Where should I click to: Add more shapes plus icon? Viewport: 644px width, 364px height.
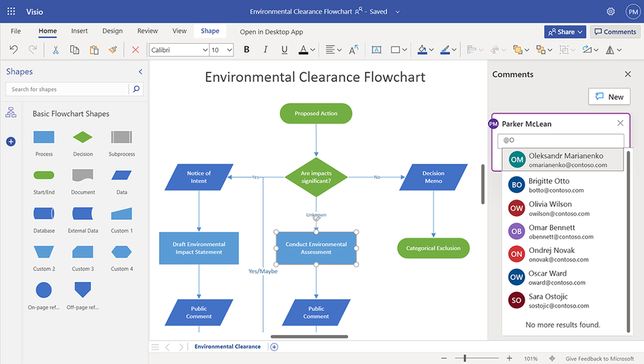[11, 141]
